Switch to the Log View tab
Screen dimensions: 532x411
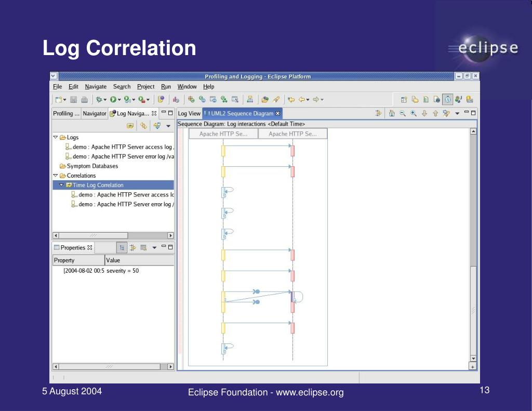189,113
